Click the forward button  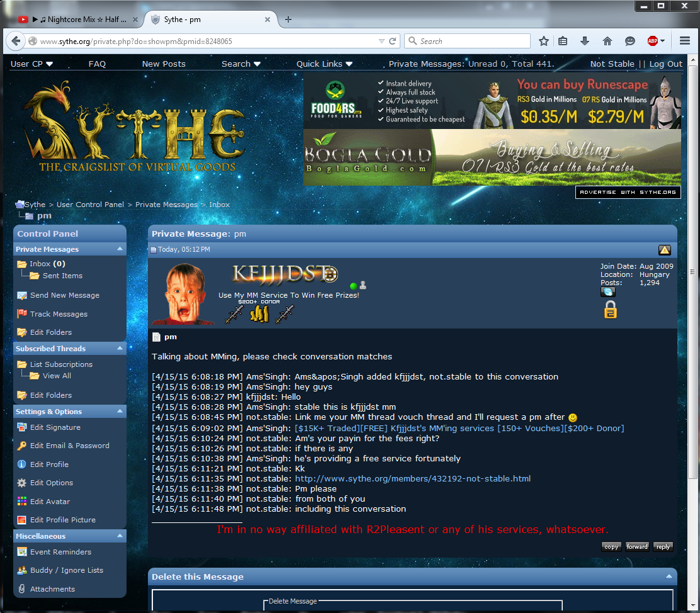click(637, 546)
